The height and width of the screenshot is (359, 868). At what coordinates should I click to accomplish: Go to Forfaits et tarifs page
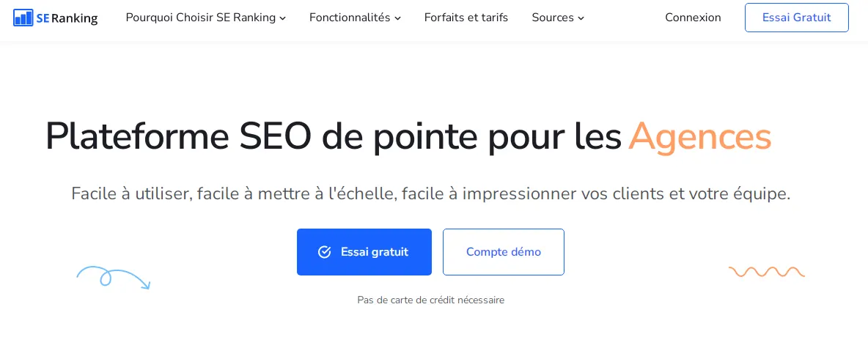466,18
